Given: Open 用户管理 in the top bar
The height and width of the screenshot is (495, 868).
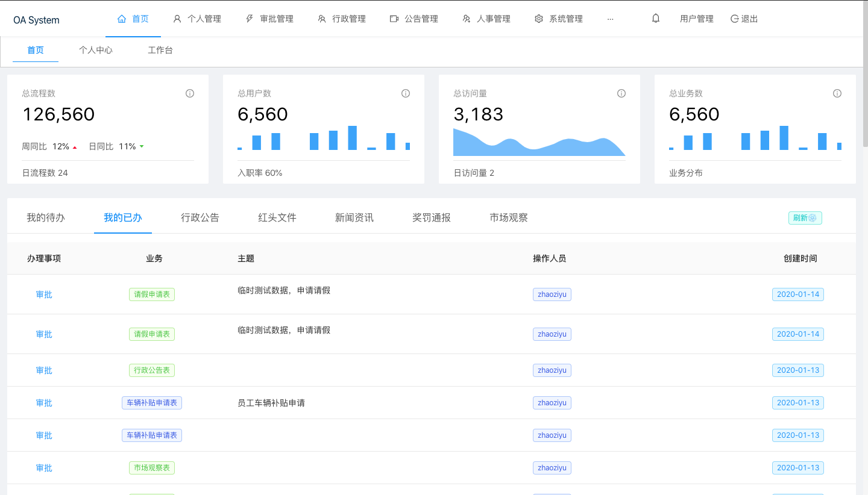Looking at the screenshot, I should [697, 19].
